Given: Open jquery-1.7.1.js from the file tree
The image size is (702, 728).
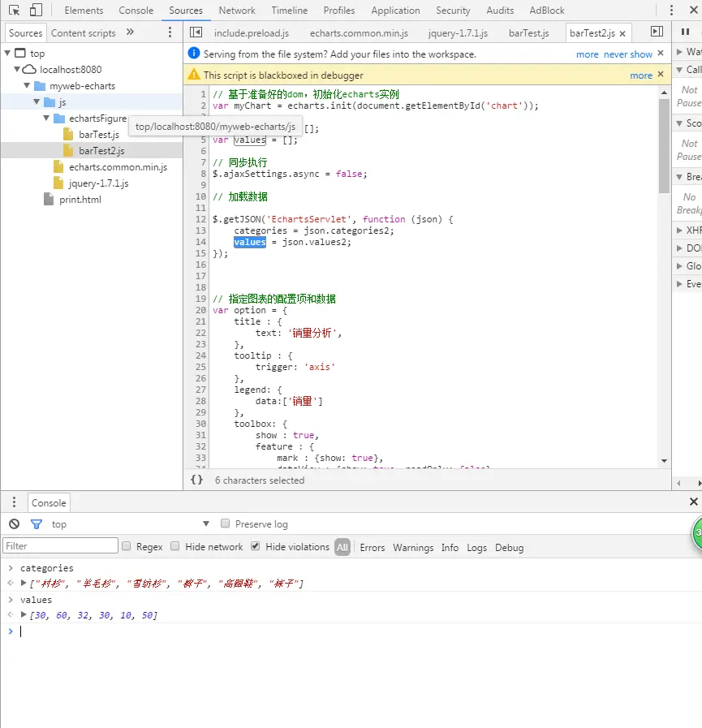Looking at the screenshot, I should (x=98, y=183).
